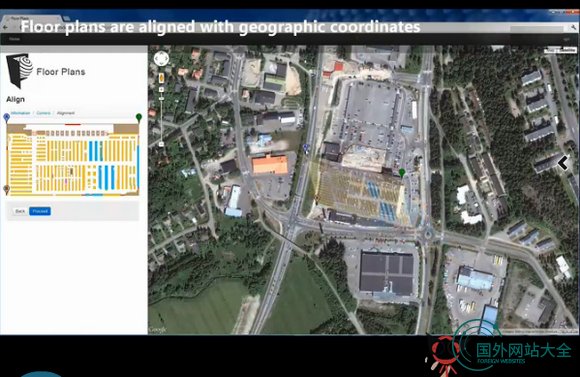Click the blue corner pin on floor plan
The width and height of the screenshot is (580, 377).
point(6,118)
